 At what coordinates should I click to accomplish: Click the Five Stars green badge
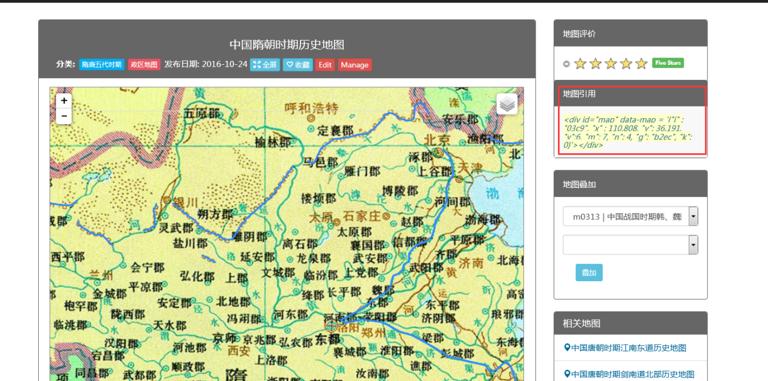click(x=668, y=63)
